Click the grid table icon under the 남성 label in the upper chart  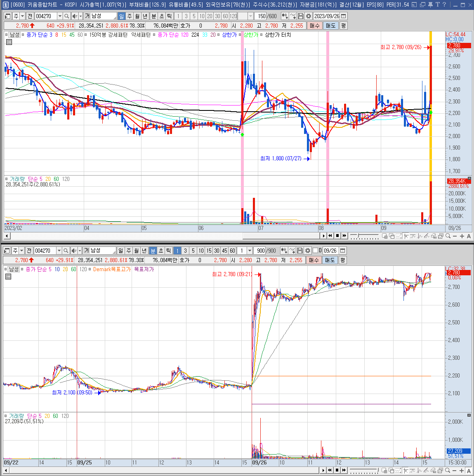[x=9, y=42]
